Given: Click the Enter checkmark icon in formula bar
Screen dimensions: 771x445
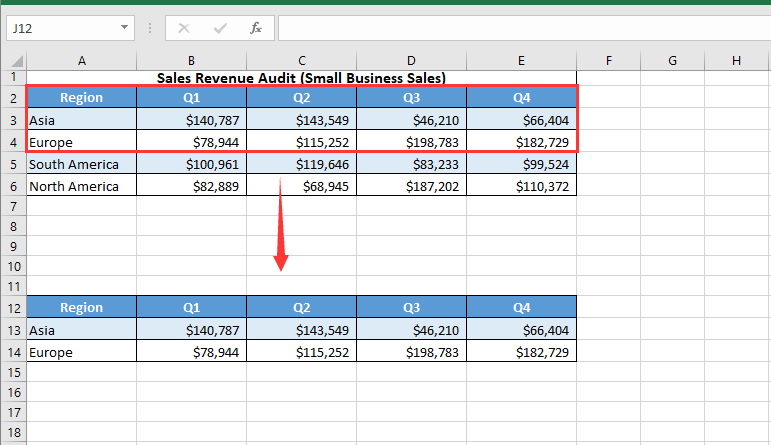Looking at the screenshot, I should (x=220, y=28).
